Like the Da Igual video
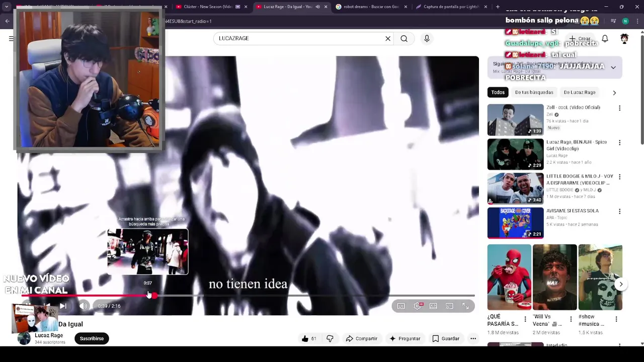Image resolution: width=644 pixels, height=362 pixels. click(x=309, y=338)
